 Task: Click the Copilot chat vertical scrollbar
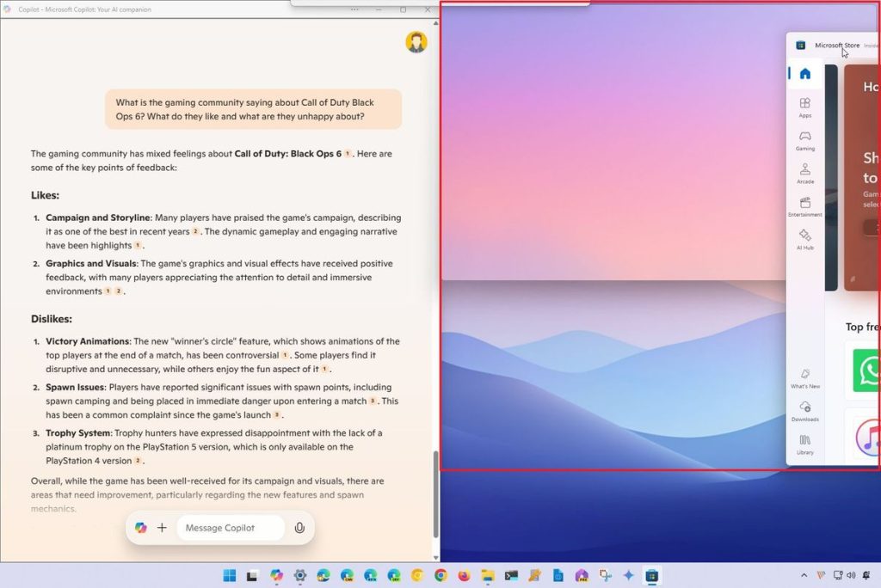[435, 494]
